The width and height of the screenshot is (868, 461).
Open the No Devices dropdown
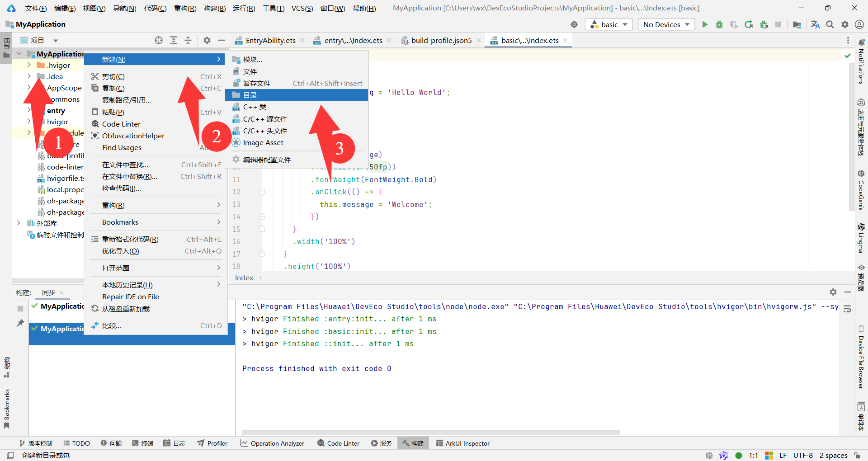666,24
